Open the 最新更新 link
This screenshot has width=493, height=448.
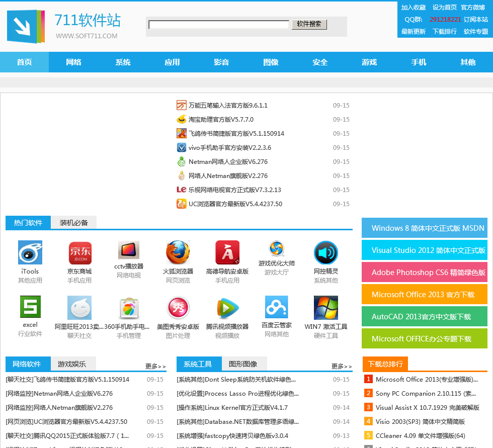pos(413,31)
